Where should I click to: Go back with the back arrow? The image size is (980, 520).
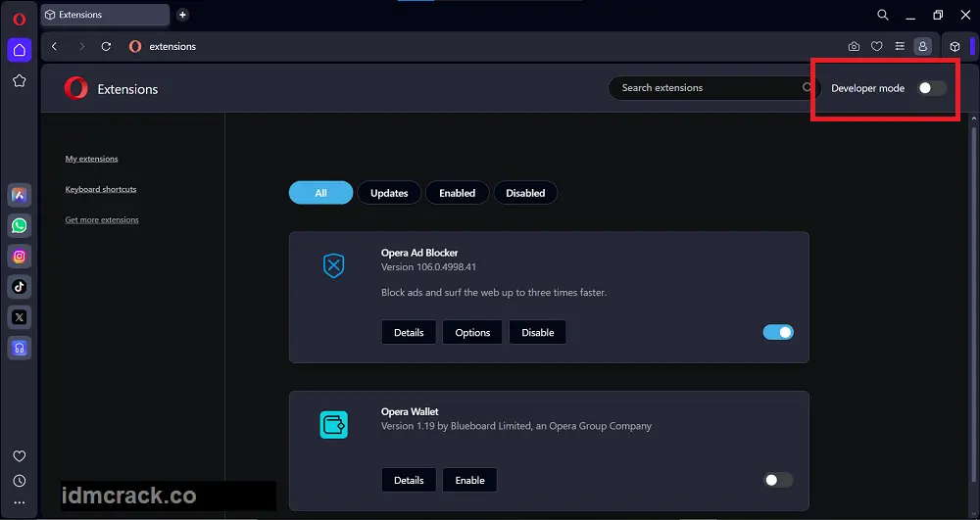54,46
